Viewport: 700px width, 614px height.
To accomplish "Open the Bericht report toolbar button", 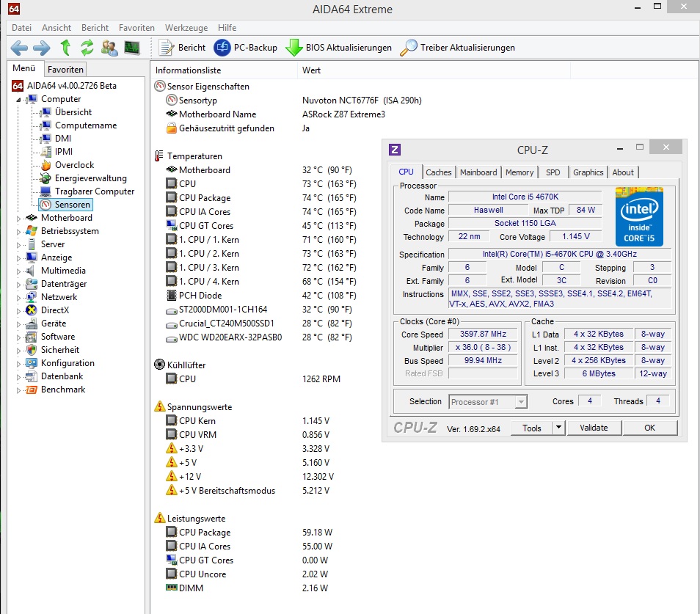I will coord(183,47).
